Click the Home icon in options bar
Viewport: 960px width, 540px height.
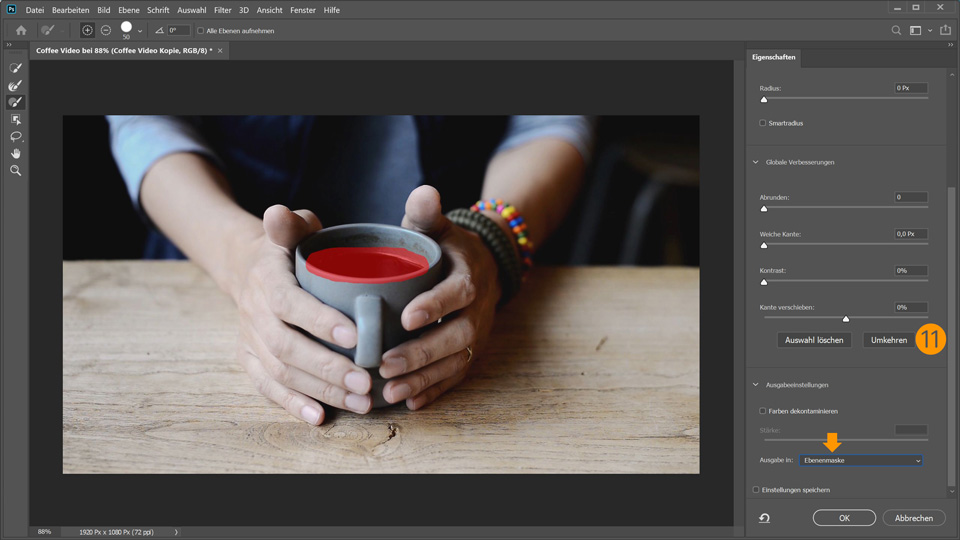click(x=21, y=30)
